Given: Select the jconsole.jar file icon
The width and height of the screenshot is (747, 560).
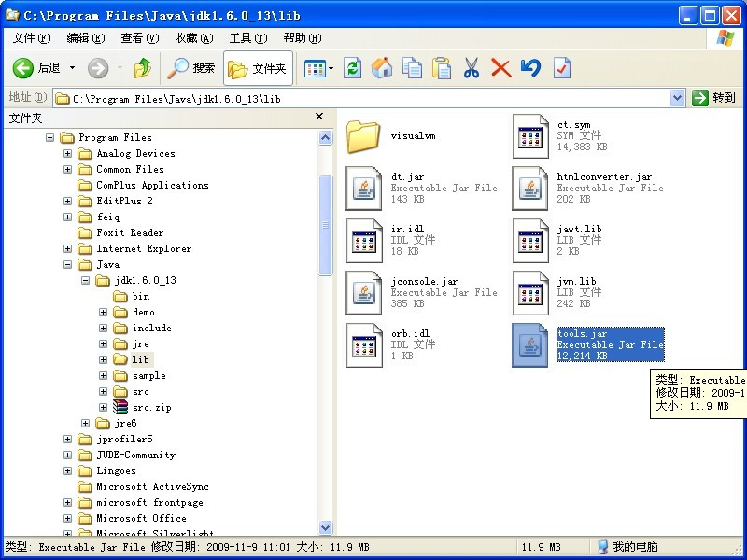Looking at the screenshot, I should tap(363, 293).
